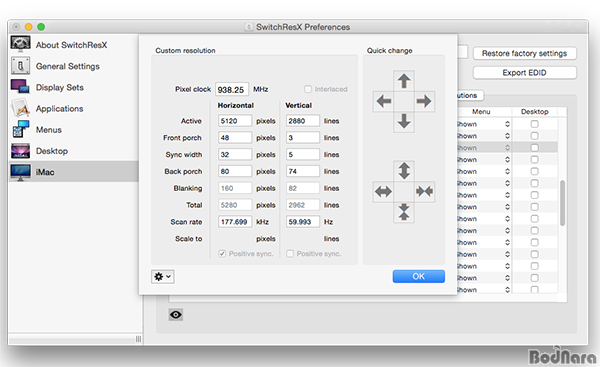Click the Export EDID button
600x367 pixels.
524,73
